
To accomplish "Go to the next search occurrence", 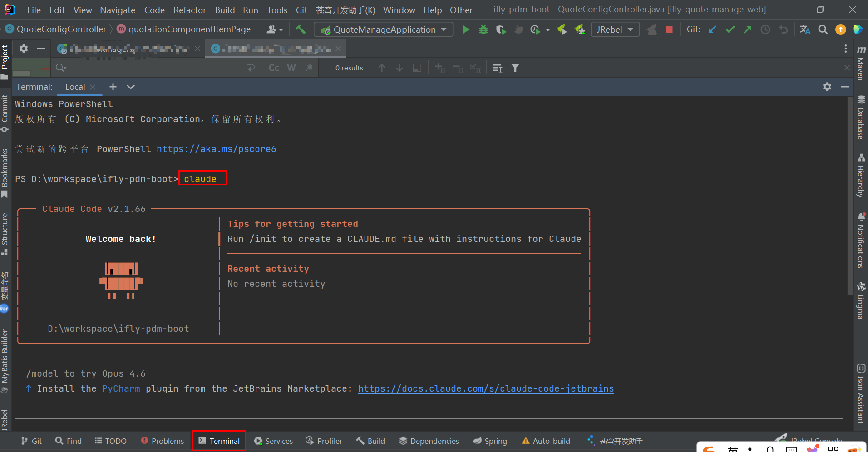I will tap(399, 68).
